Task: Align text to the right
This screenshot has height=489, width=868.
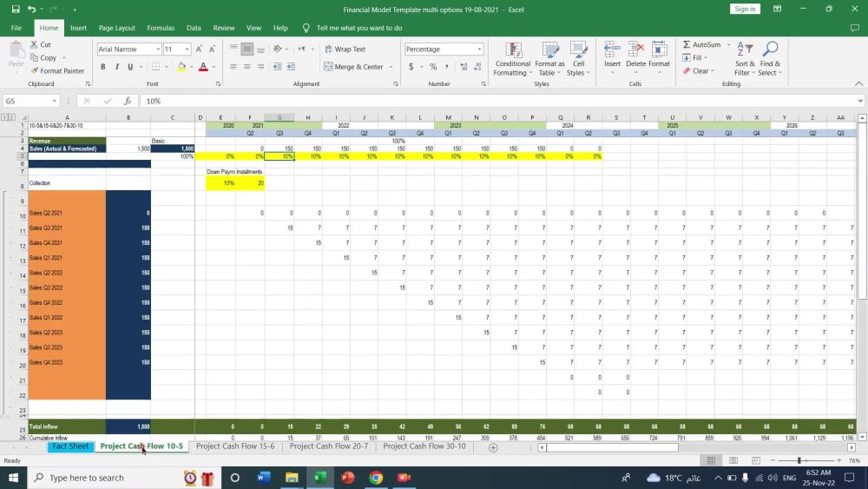Action: 260,67
